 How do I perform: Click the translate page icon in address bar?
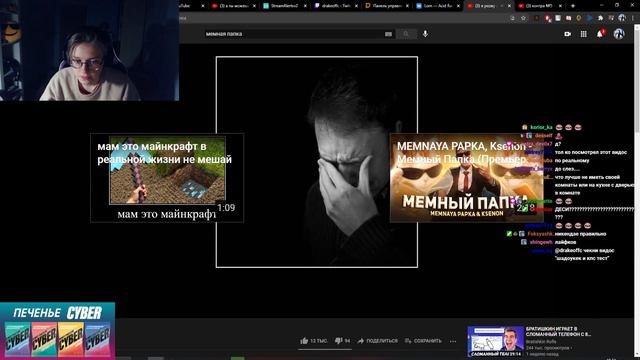point(513,18)
